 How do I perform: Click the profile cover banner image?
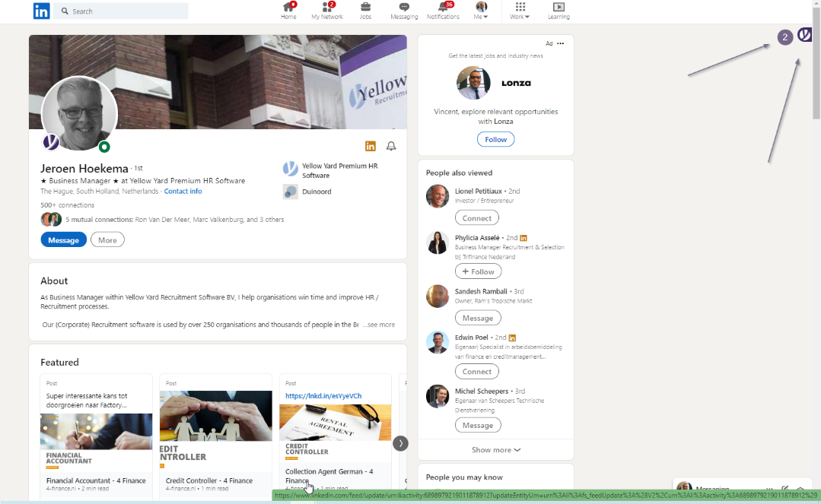click(218, 82)
